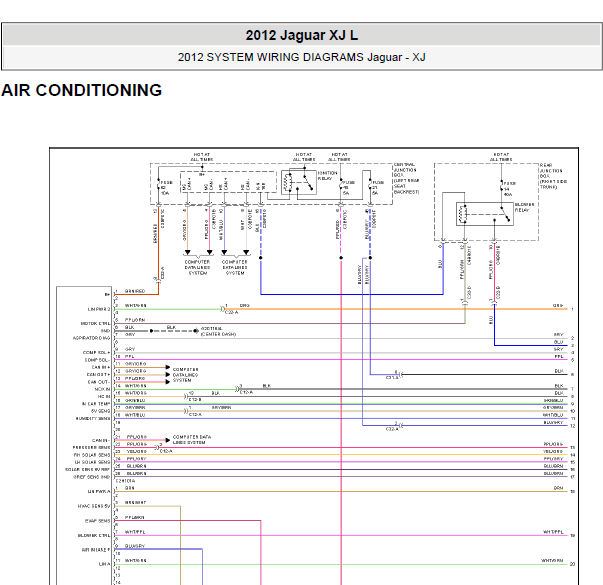The image size is (603, 585).
Task: Select the "HVAC SENS 5V" pin label
Action: tap(94, 506)
